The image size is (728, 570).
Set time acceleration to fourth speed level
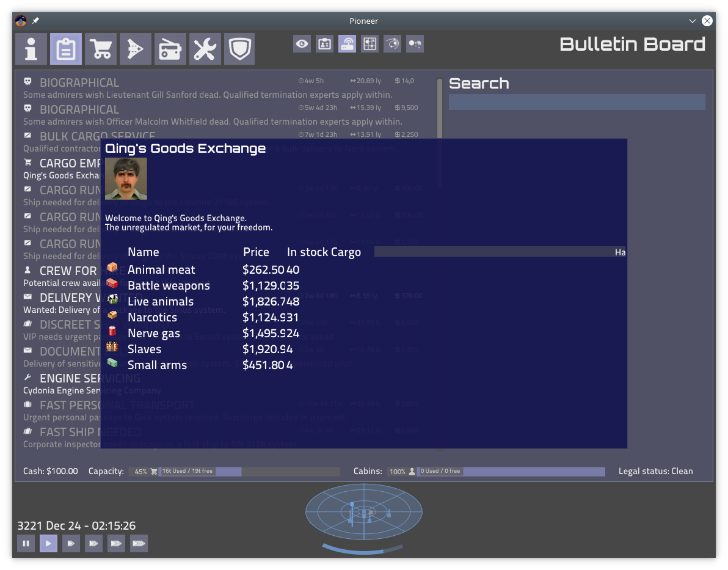(116, 544)
